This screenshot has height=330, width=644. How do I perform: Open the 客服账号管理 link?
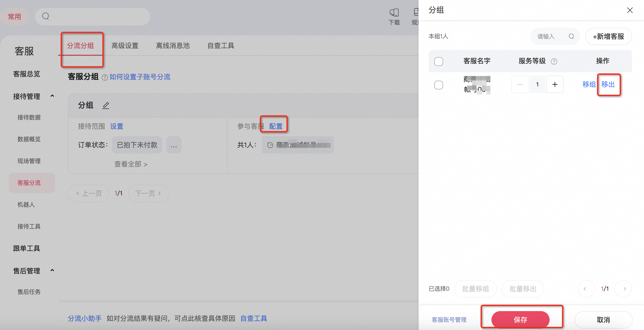click(x=449, y=320)
